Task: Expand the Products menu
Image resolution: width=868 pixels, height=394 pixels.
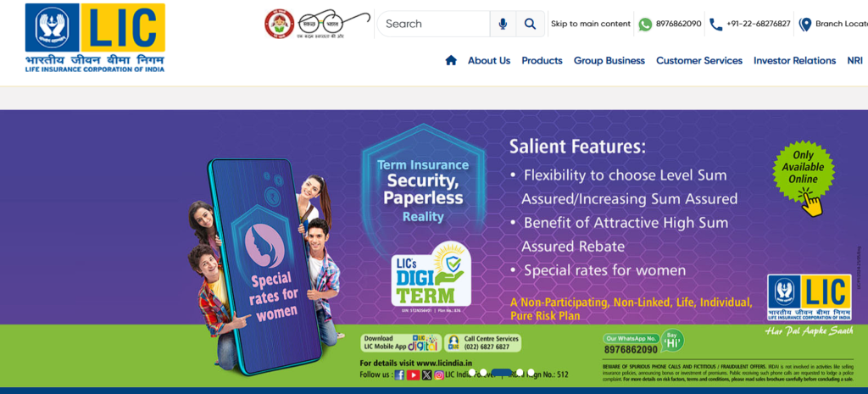Action: point(542,61)
